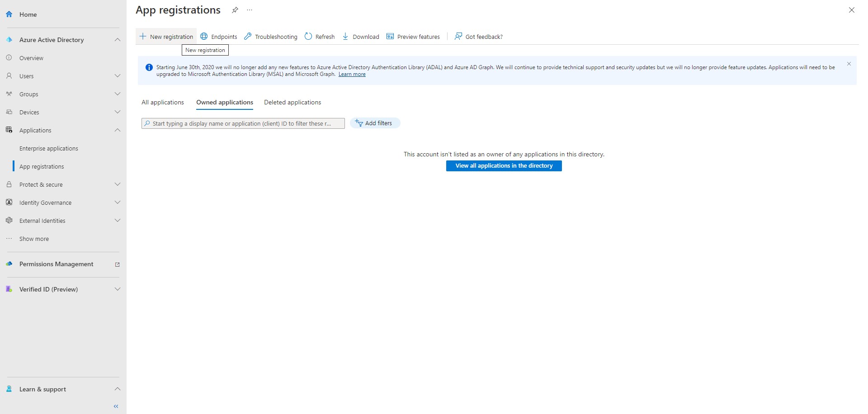Download the app registrations list
This screenshot has width=868, height=414.
pos(360,36)
